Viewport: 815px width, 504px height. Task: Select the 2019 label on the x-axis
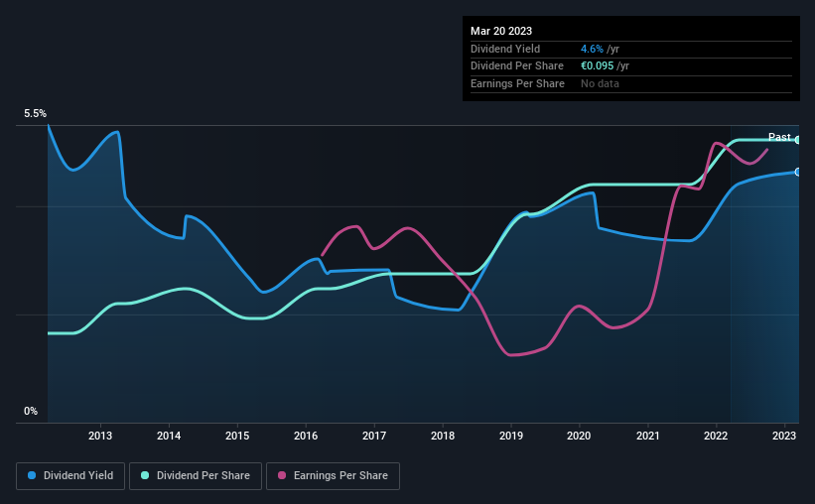pos(511,436)
